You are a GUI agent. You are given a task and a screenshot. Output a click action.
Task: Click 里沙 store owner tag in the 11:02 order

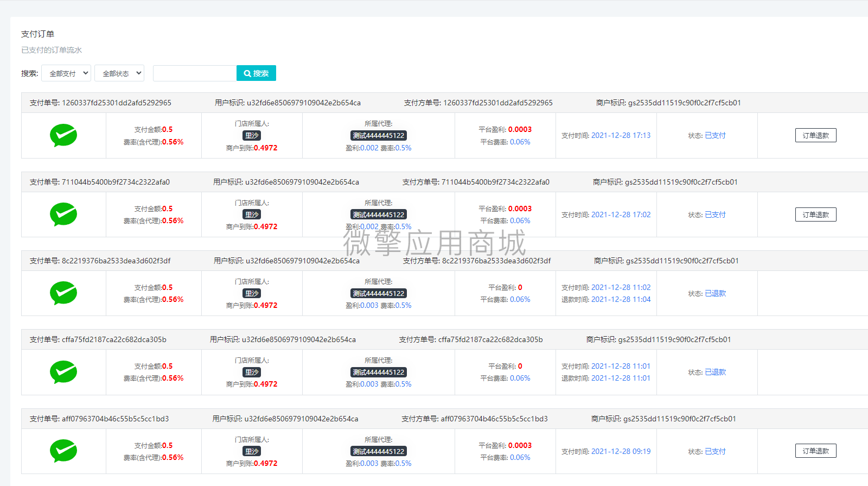252,293
